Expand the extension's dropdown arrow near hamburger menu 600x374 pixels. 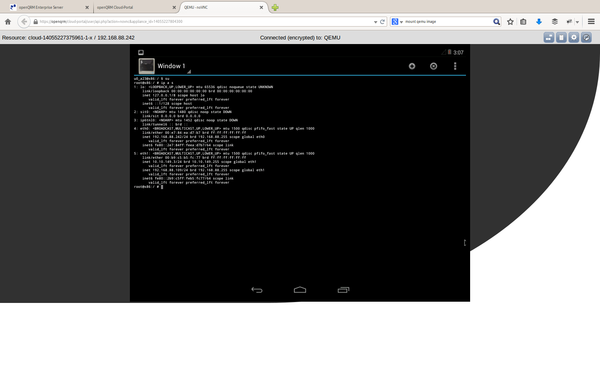tap(577, 22)
